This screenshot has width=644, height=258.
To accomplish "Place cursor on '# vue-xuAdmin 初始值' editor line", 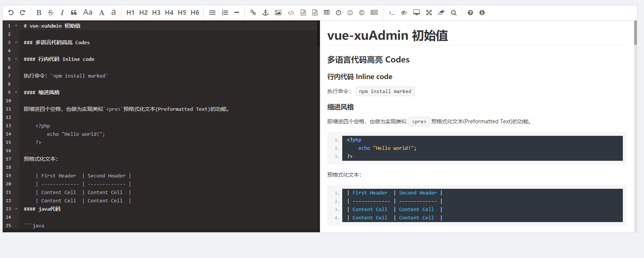I will (x=52, y=26).
